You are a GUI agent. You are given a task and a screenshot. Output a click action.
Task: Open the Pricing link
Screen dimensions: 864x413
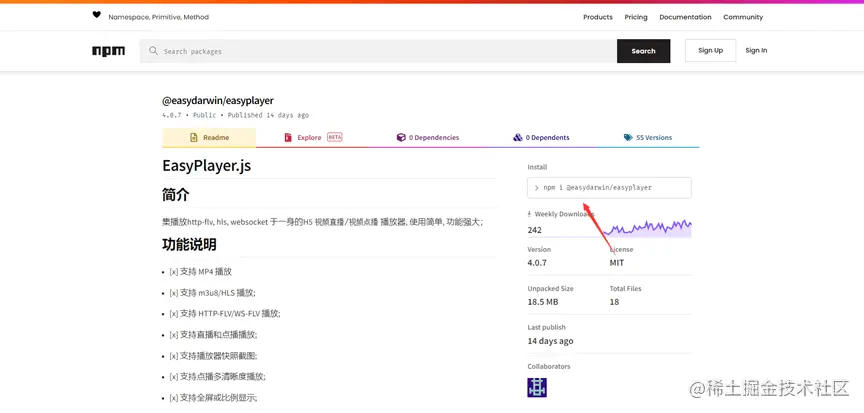click(636, 17)
